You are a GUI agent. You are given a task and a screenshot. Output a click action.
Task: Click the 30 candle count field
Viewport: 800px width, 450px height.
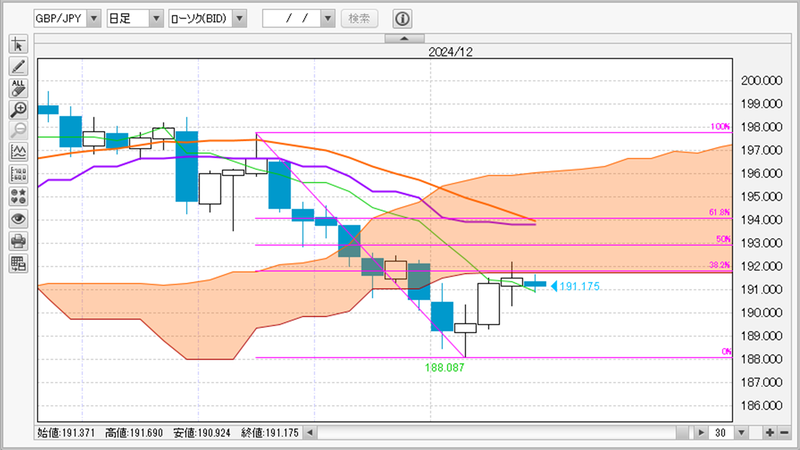[721, 433]
